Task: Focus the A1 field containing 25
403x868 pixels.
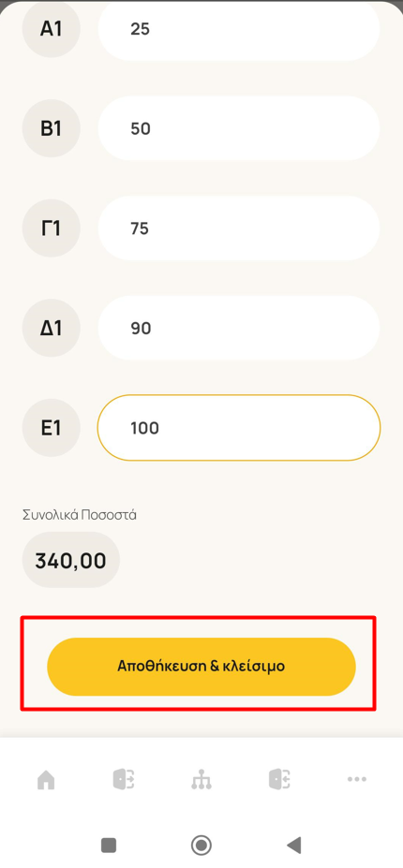Action: point(239,28)
